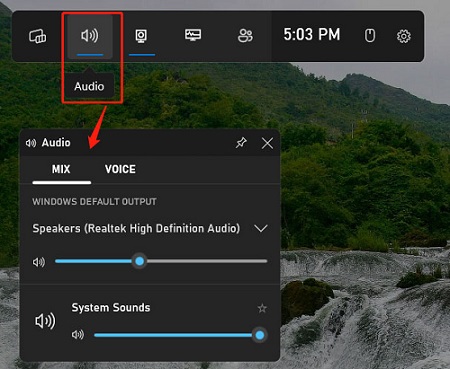Click the System Sounds label
Screen dimensions: 450x369
pos(111,308)
